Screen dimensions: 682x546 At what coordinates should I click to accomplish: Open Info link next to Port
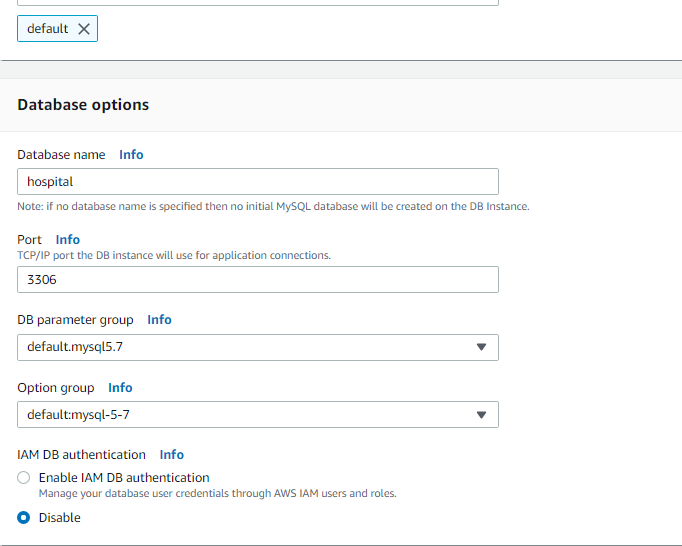[x=68, y=239]
